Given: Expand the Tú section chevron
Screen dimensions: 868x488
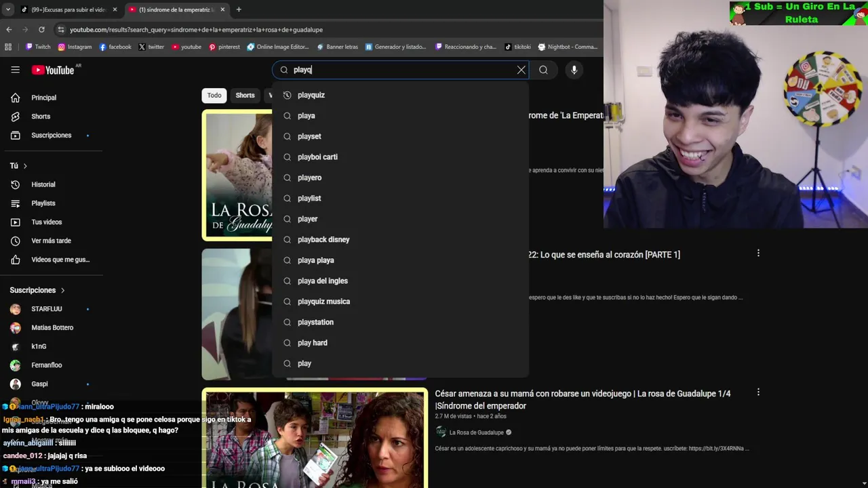Looking at the screenshot, I should (x=25, y=166).
